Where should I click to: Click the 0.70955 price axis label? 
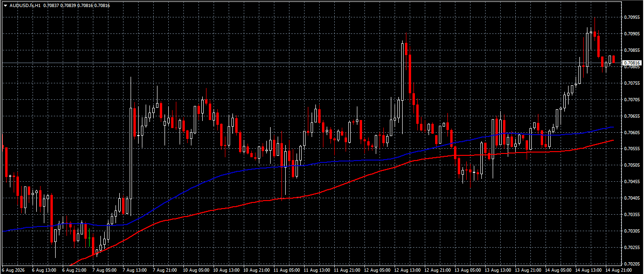click(x=632, y=17)
